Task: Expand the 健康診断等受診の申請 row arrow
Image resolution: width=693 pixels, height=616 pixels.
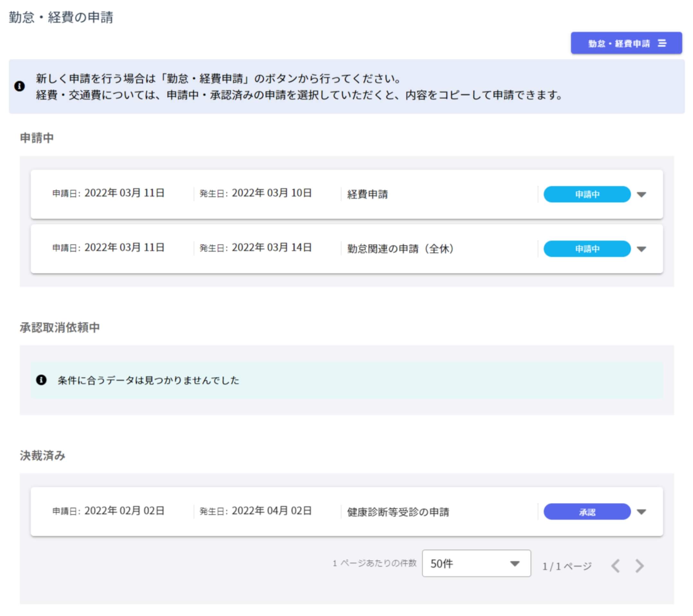Action: point(641,512)
